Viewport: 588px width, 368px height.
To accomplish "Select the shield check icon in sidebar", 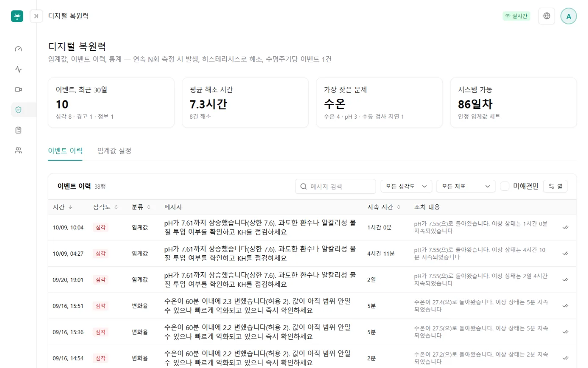I will point(18,110).
